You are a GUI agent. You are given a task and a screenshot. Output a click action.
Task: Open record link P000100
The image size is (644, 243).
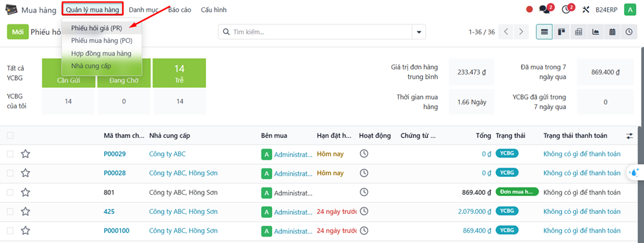(x=117, y=230)
